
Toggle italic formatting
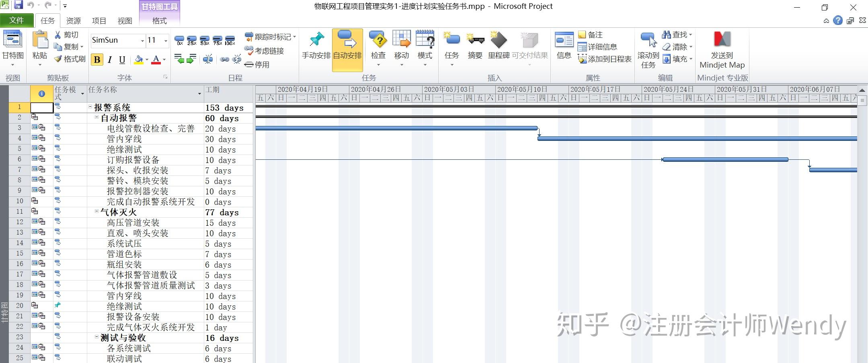coord(109,60)
